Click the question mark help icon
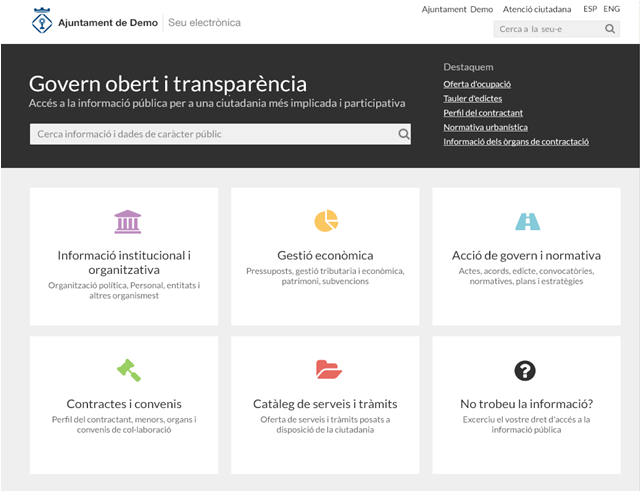Screen dimensions: 641x492 coord(525,371)
